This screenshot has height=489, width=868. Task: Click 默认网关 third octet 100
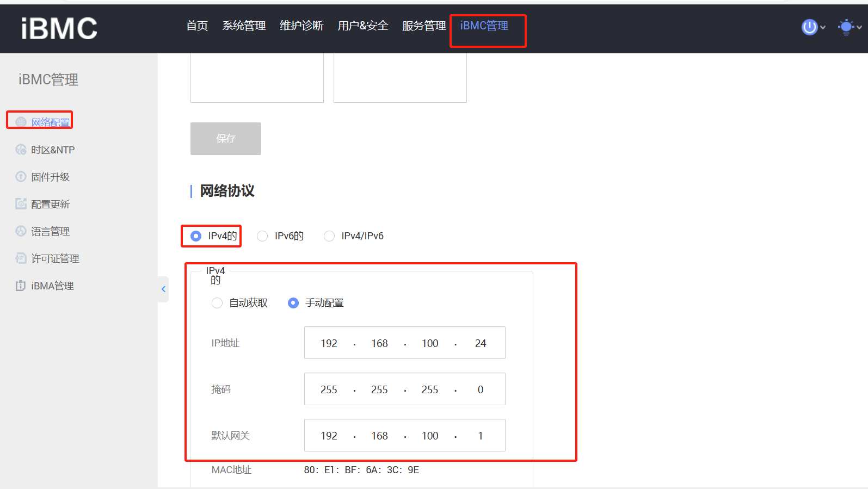[x=430, y=436]
